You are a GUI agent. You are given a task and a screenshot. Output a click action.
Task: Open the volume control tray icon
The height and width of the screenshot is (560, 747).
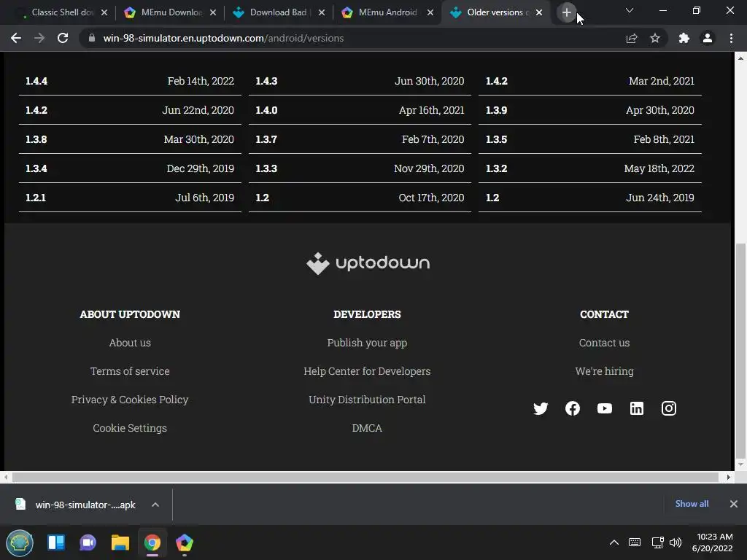click(676, 542)
